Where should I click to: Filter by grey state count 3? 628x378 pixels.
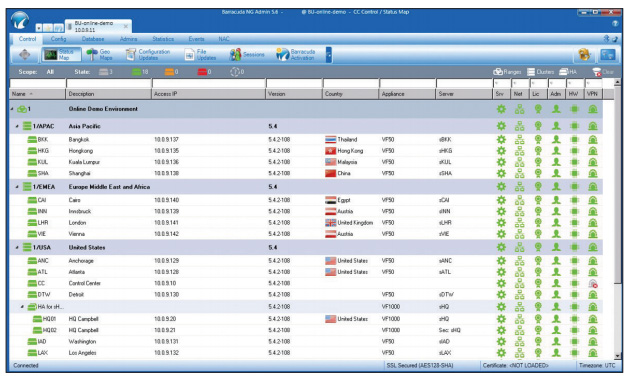106,72
